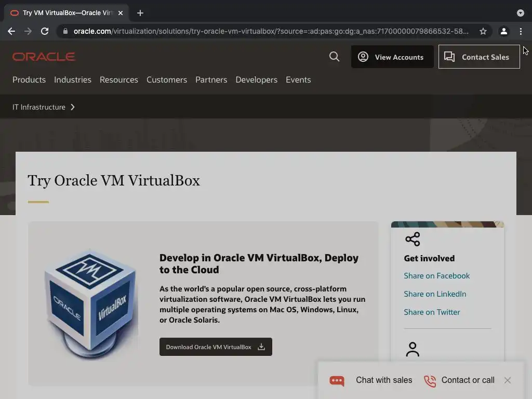Select the Try VM VirtualBox browser tab
Screen dimensions: 532x399
pos(66,13)
